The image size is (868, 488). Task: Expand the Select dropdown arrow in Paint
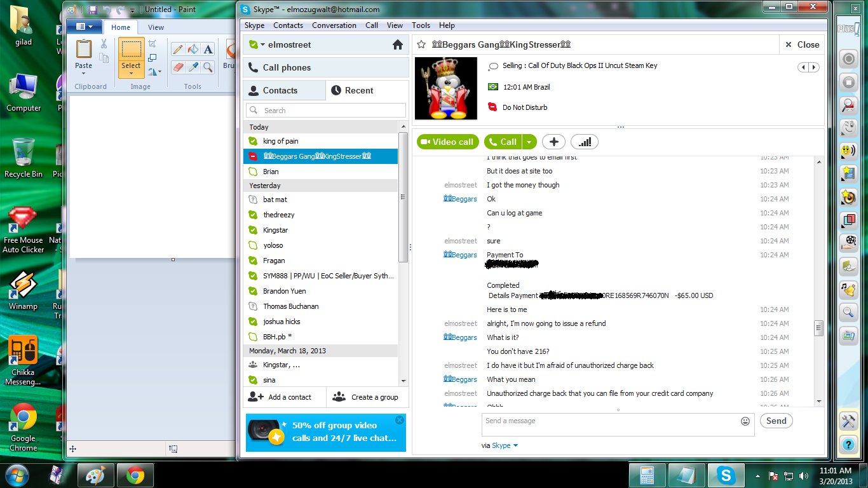tap(131, 72)
